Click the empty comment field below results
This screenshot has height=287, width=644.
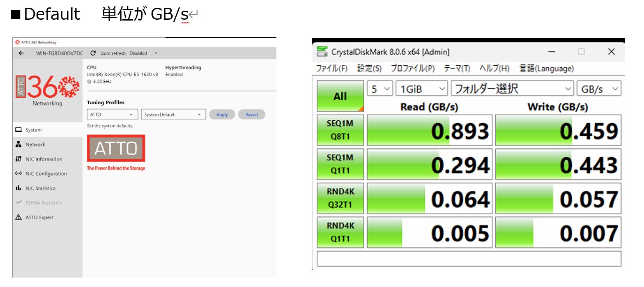[x=469, y=259]
